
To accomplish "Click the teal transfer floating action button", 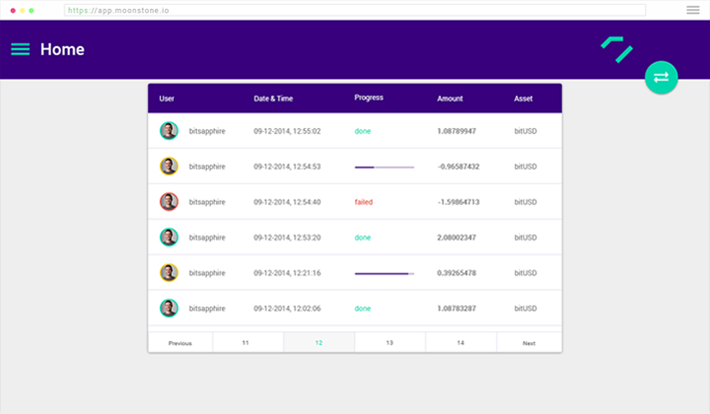I will click(x=661, y=77).
